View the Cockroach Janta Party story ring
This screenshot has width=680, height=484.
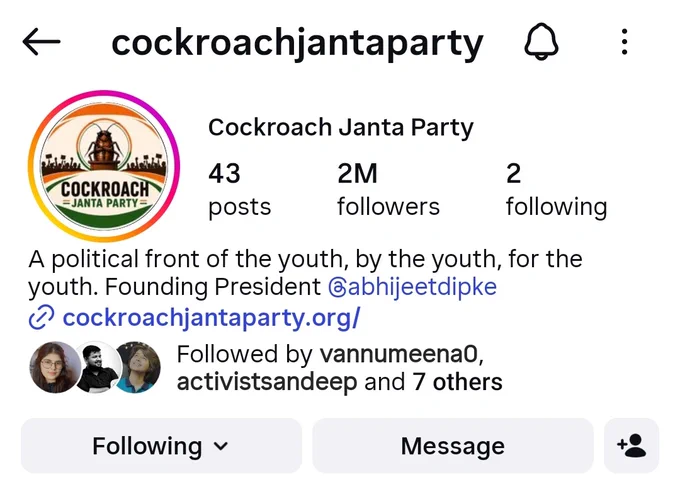[104, 166]
